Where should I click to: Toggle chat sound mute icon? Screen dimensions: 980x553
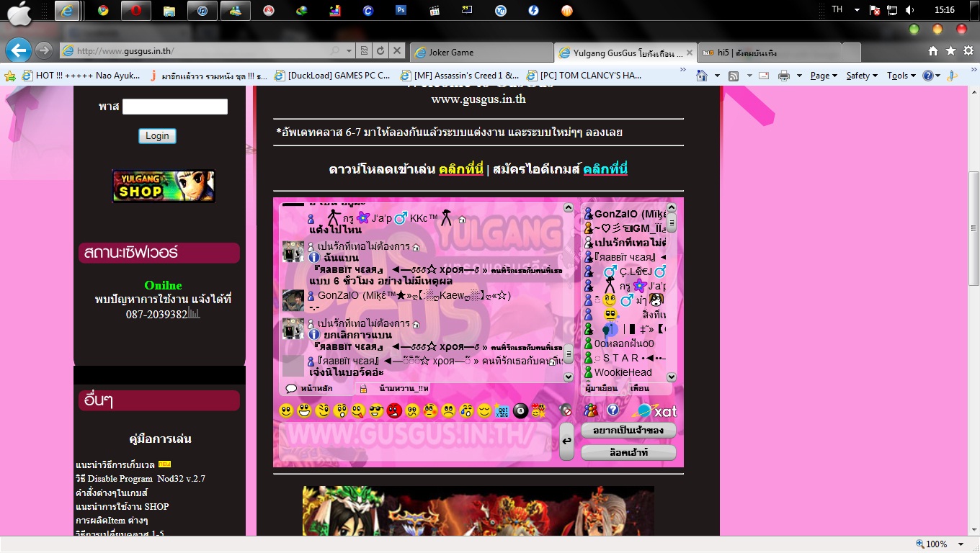pos(566,410)
